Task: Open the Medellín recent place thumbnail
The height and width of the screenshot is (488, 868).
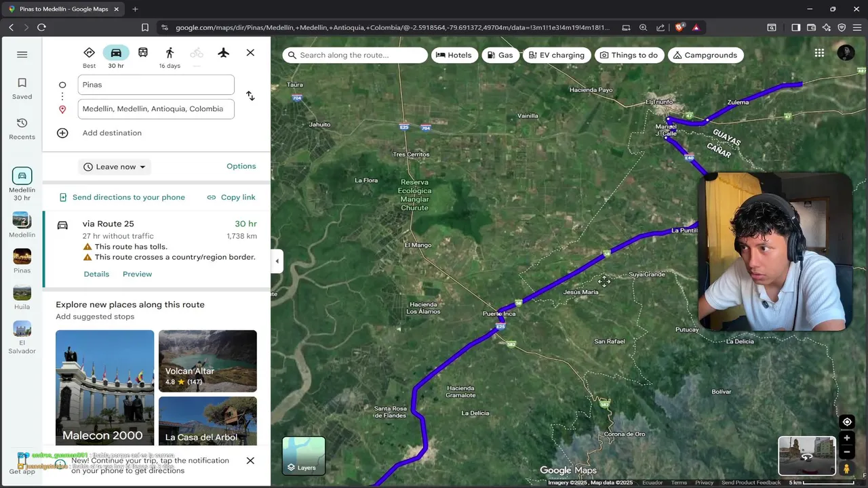Action: tap(22, 224)
